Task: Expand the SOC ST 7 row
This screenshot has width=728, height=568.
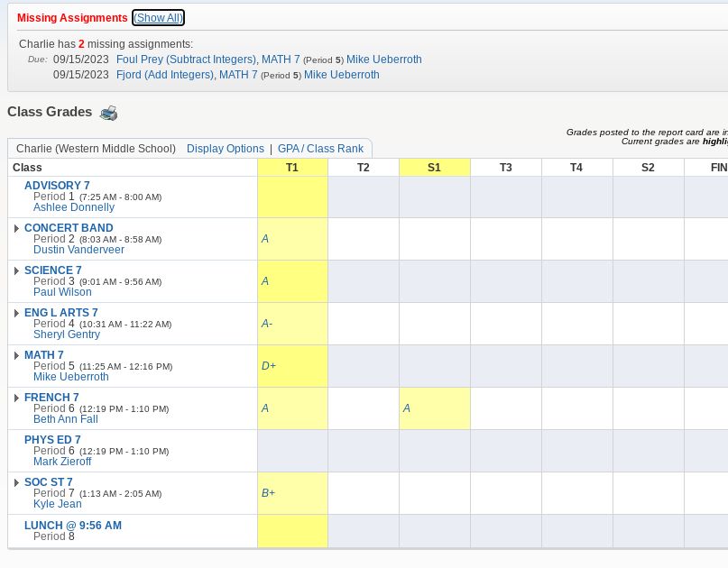Action: (x=16, y=482)
